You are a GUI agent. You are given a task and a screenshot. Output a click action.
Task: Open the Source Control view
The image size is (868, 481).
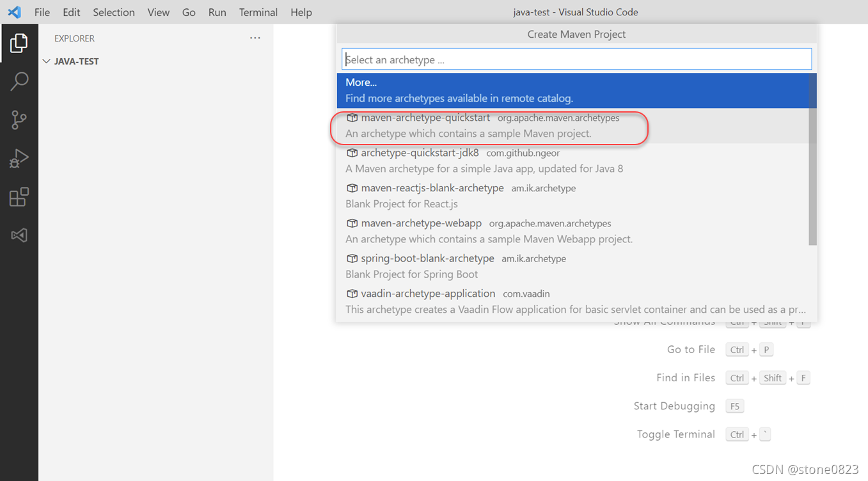[19, 120]
